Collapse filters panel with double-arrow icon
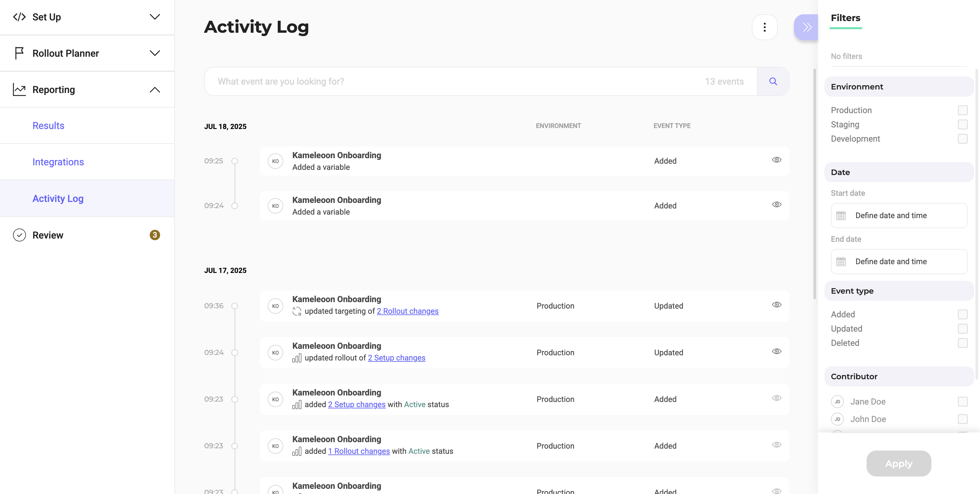980x494 pixels. pos(807,27)
